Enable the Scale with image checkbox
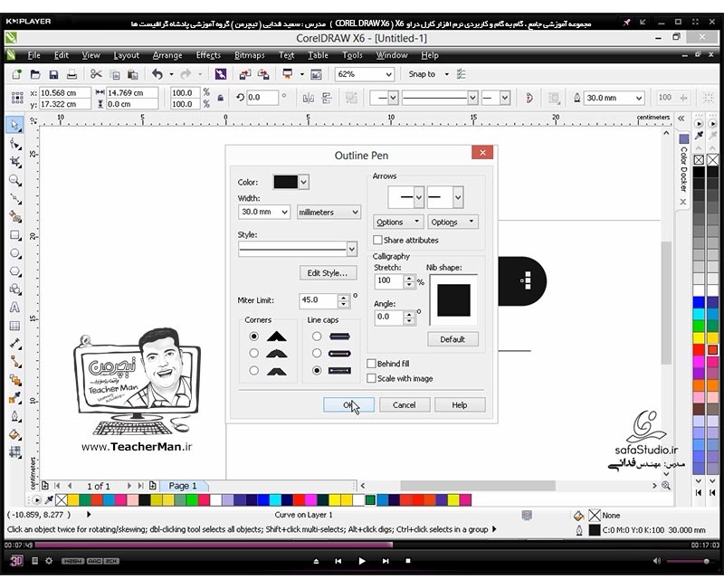 pyautogui.click(x=371, y=378)
